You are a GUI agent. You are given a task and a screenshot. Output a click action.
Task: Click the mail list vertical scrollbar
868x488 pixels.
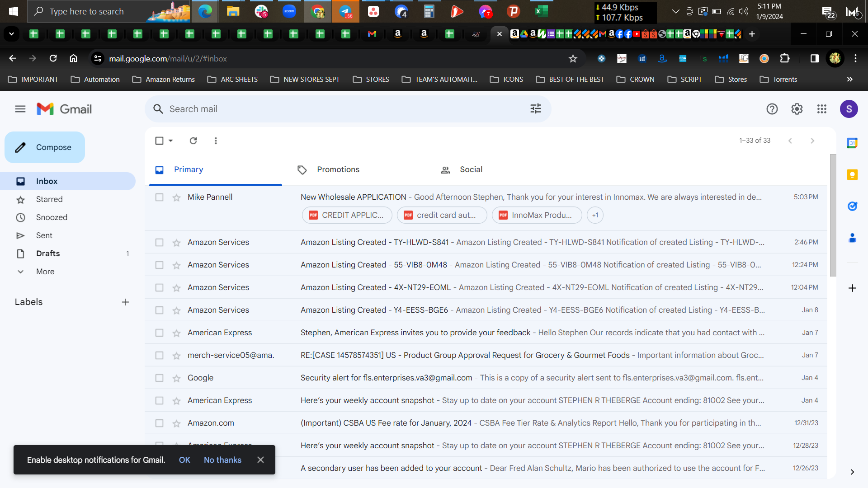(x=833, y=215)
